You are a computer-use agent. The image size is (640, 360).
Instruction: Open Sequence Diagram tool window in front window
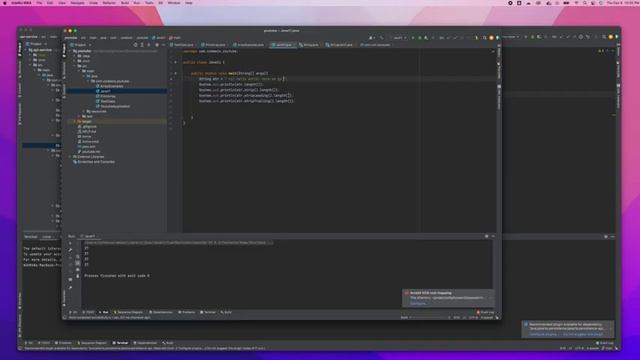pyautogui.click(x=128, y=312)
